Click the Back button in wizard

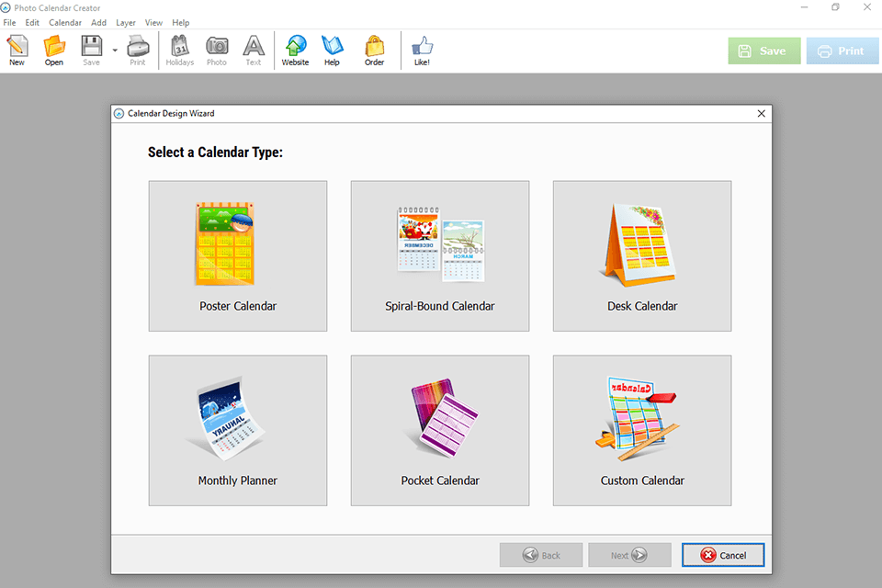pos(541,555)
